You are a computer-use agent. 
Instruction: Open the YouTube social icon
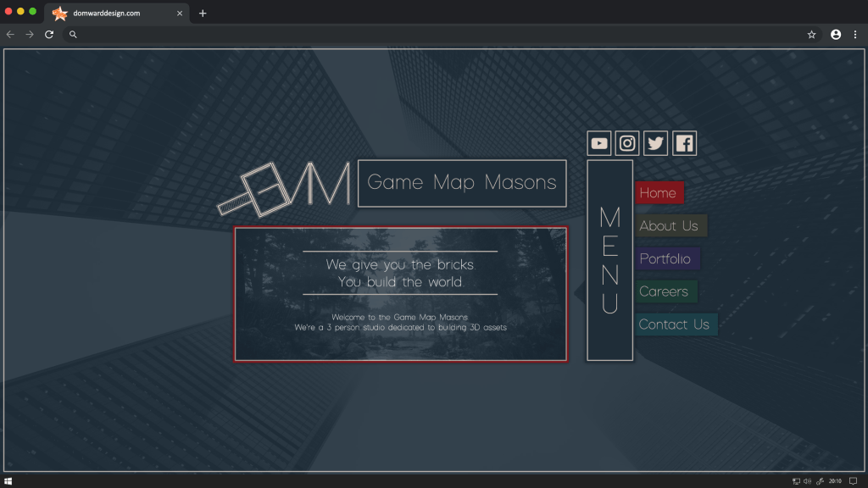pyautogui.click(x=599, y=143)
